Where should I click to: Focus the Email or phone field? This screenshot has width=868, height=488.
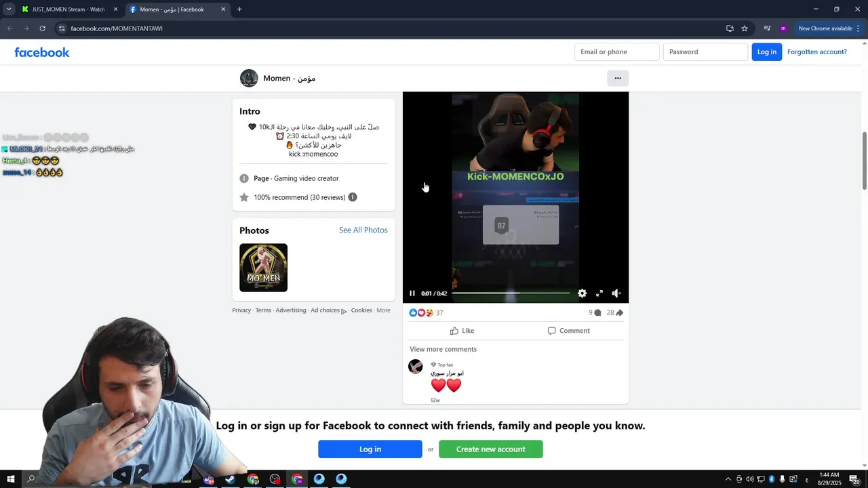[616, 52]
